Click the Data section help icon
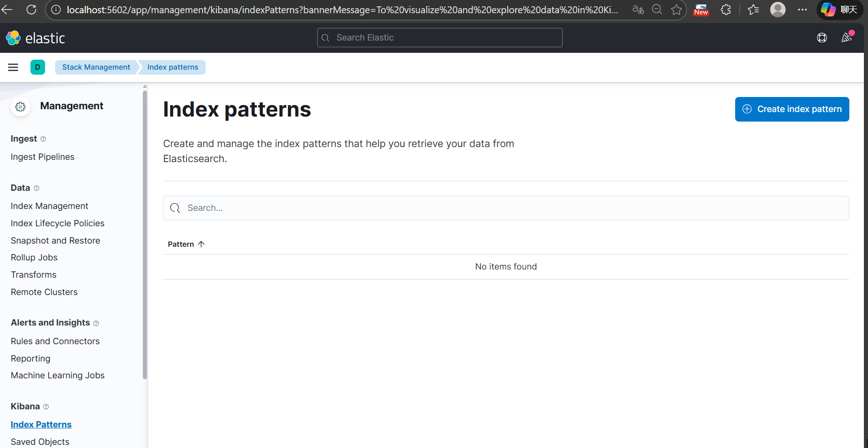Image resolution: width=868 pixels, height=448 pixels. (36, 188)
